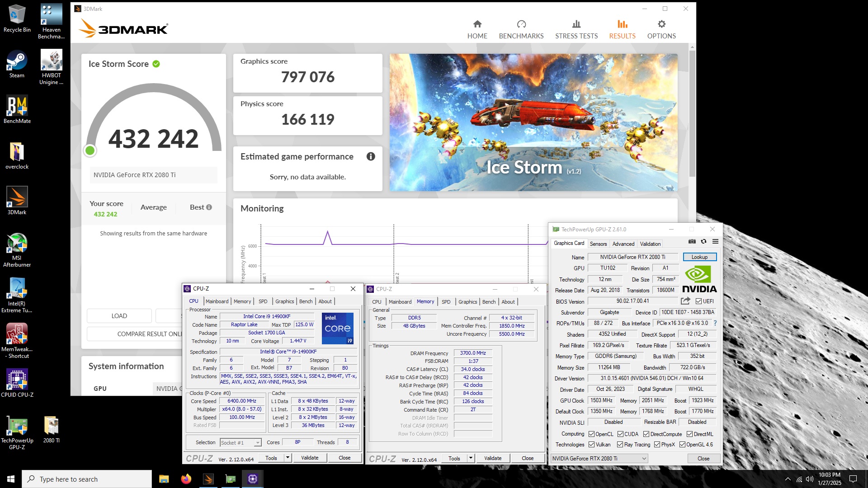The image size is (868, 488).
Task: Toggle OpenGL 4.6 checkbox in GPU-Z
Action: 682,445
